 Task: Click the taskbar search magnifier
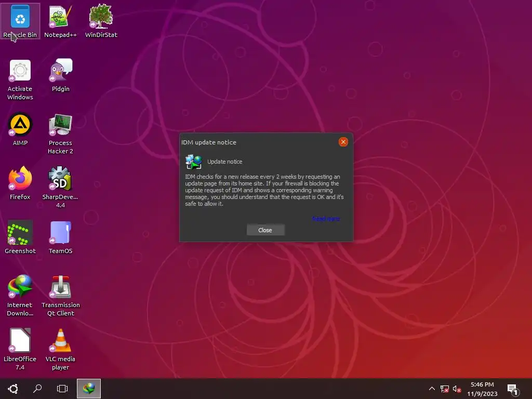37,389
